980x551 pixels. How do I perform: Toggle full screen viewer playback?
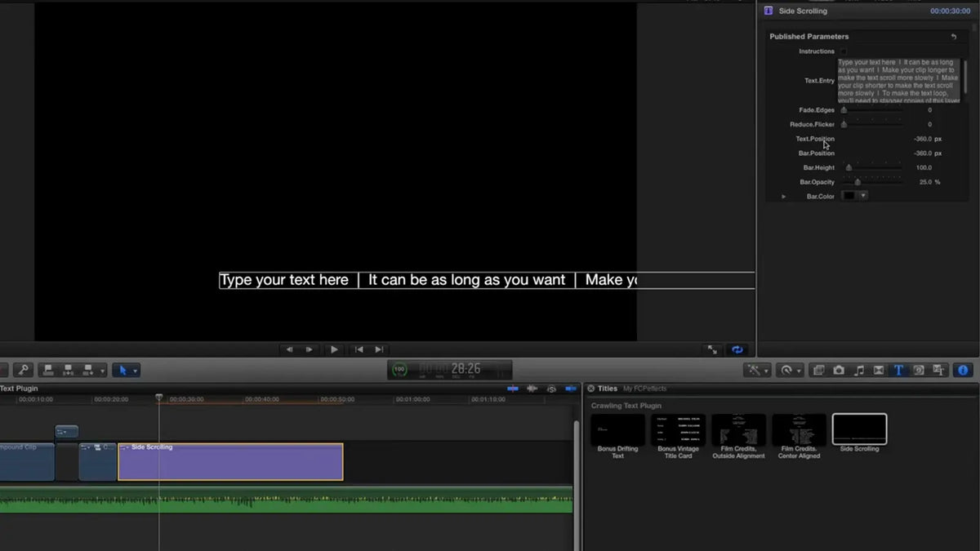(712, 349)
